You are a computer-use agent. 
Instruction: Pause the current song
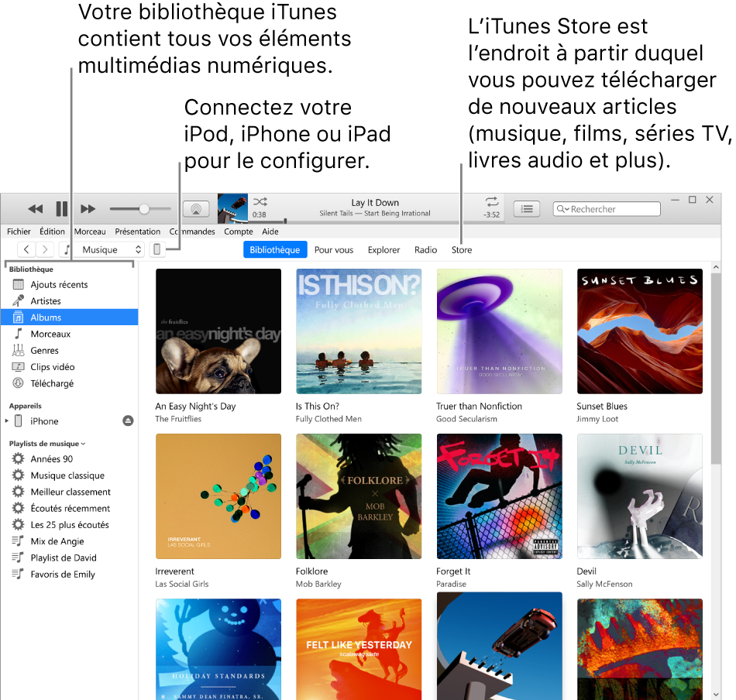coord(61,209)
